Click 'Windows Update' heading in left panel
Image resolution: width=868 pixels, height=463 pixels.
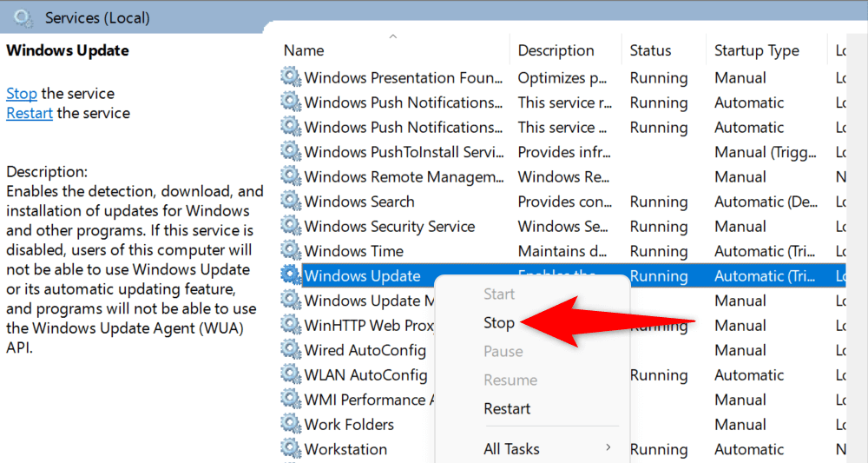[x=68, y=50]
